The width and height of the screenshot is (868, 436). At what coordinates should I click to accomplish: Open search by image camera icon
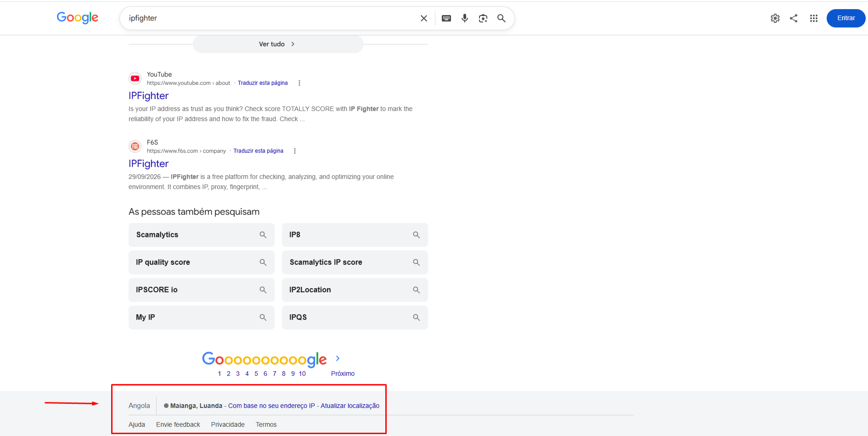(483, 18)
